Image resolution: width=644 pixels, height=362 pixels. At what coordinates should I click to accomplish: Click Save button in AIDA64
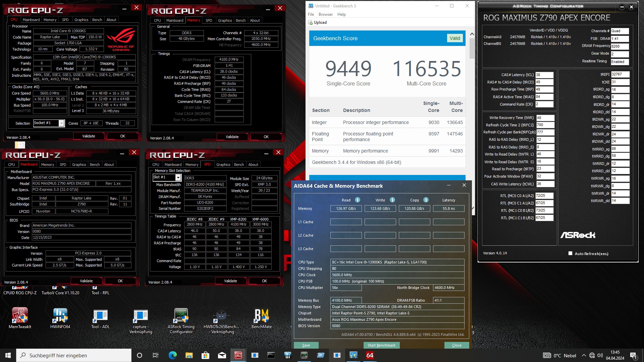pos(306,345)
